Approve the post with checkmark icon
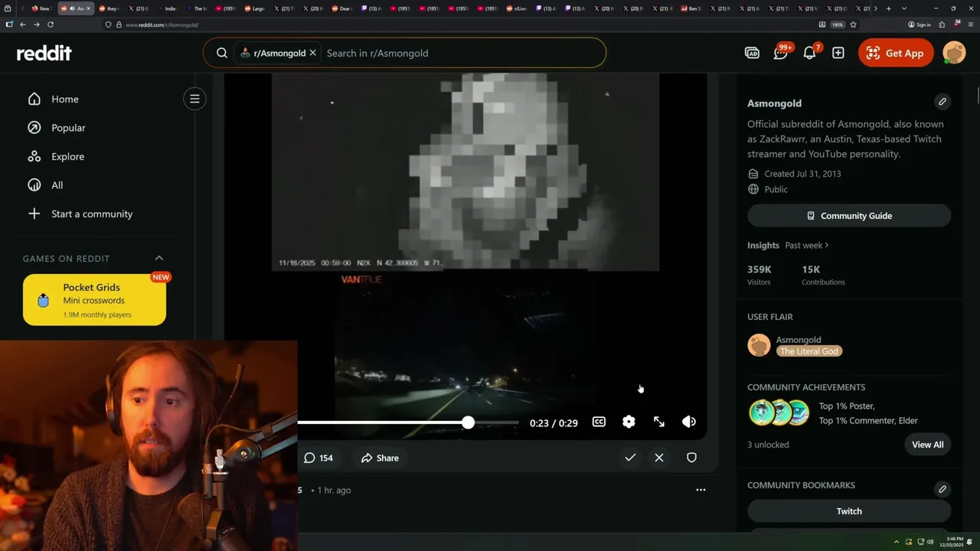 [x=630, y=458]
